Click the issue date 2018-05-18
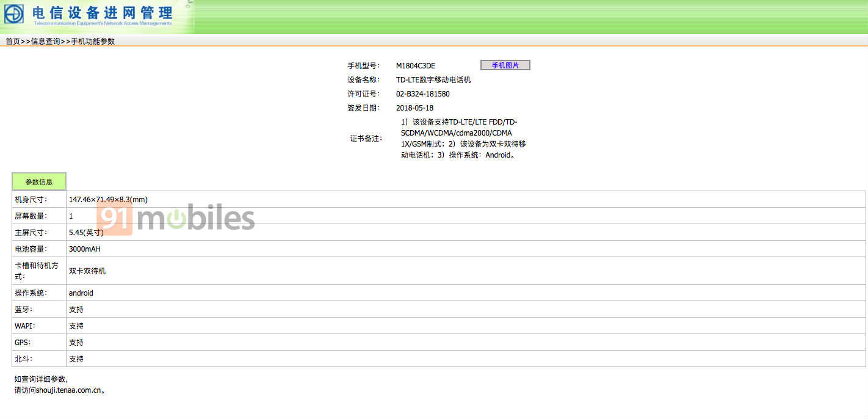 coord(414,108)
